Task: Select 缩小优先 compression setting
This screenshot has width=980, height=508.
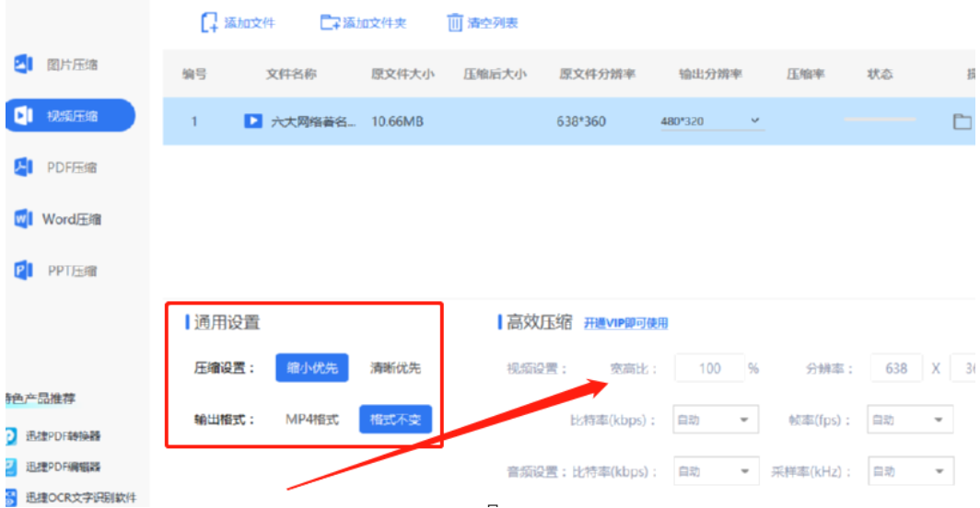Action: tap(312, 367)
